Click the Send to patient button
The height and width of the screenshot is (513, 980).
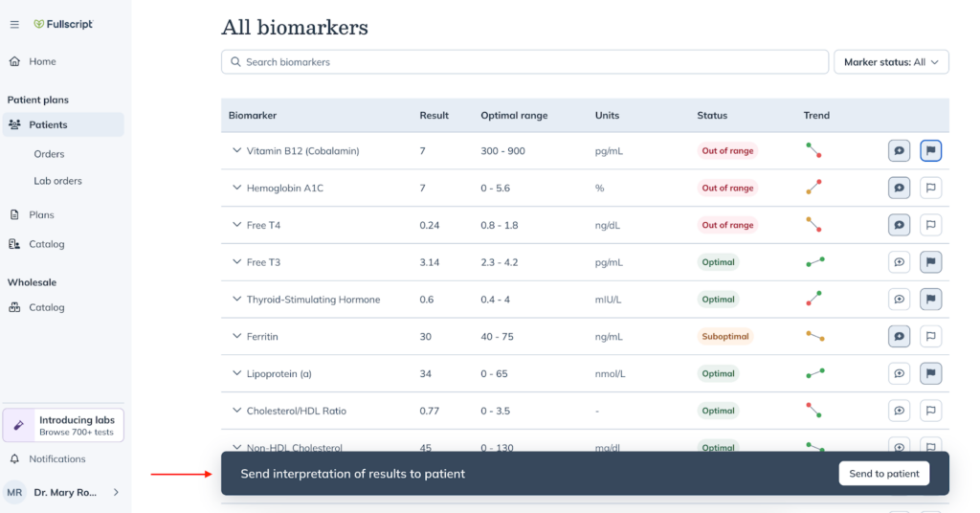(883, 474)
